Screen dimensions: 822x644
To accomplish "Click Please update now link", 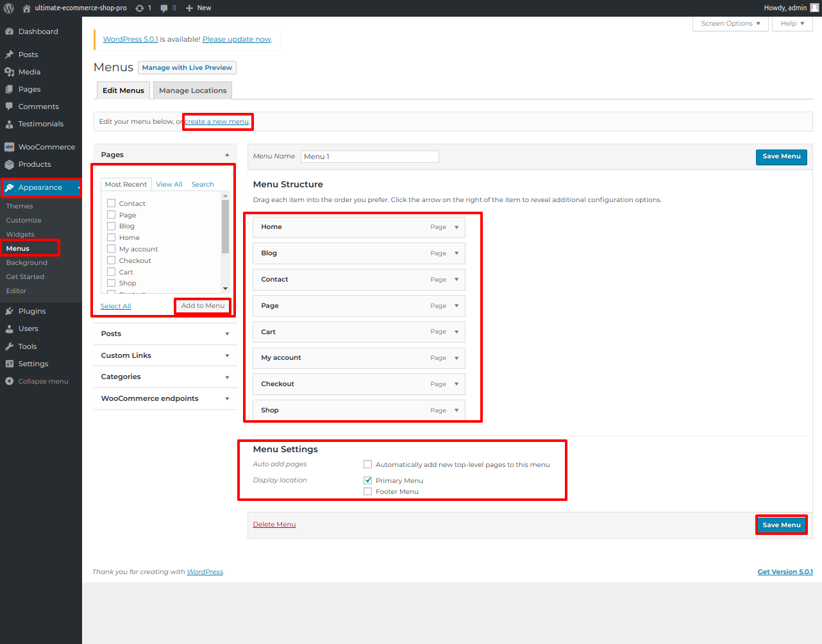I will 237,39.
